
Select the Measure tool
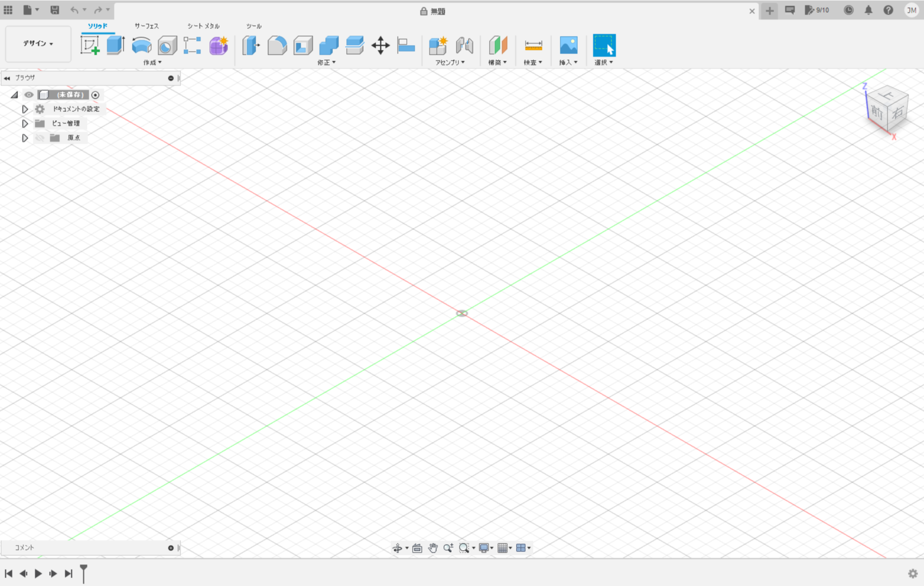point(533,45)
